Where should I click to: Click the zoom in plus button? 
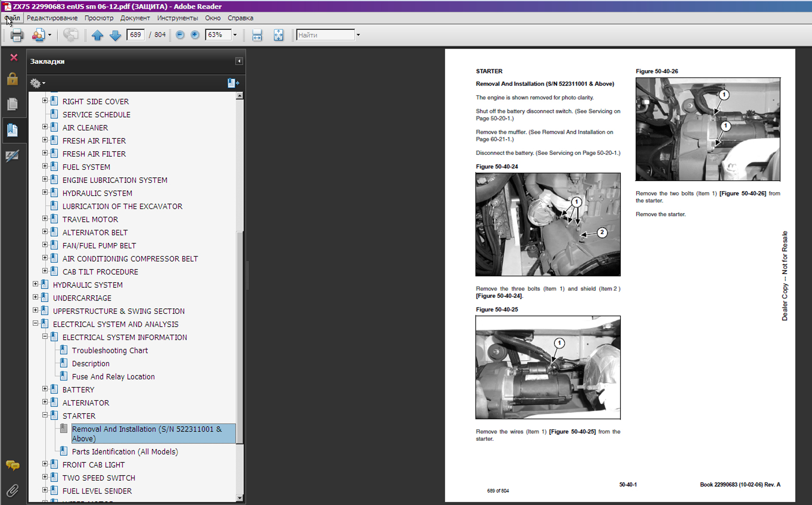[195, 35]
